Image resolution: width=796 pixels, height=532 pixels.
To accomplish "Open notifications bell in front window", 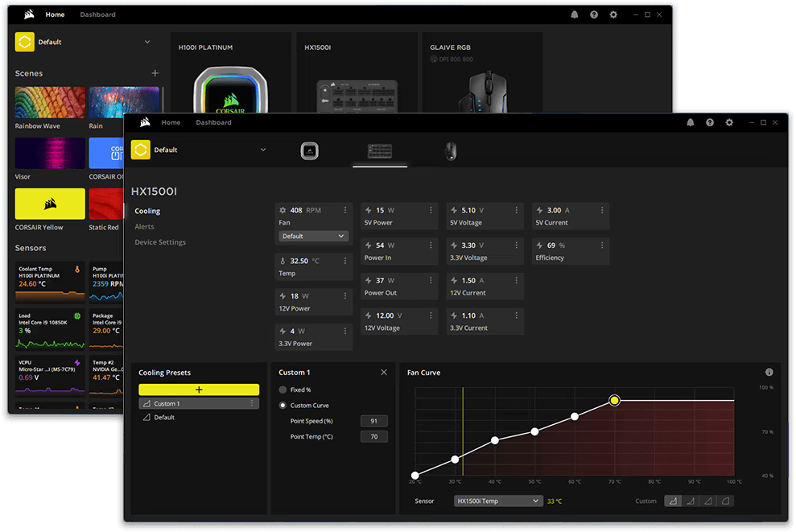I will tap(691, 123).
